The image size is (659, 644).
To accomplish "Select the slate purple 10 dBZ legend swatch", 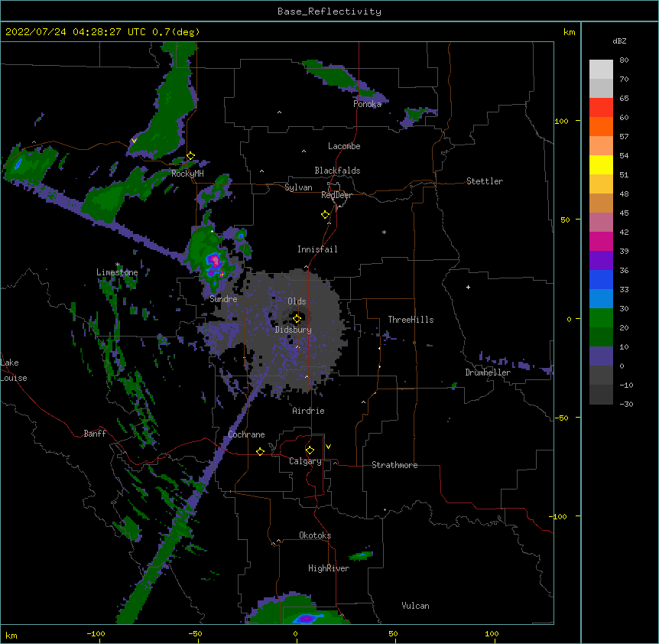I will click(x=601, y=356).
